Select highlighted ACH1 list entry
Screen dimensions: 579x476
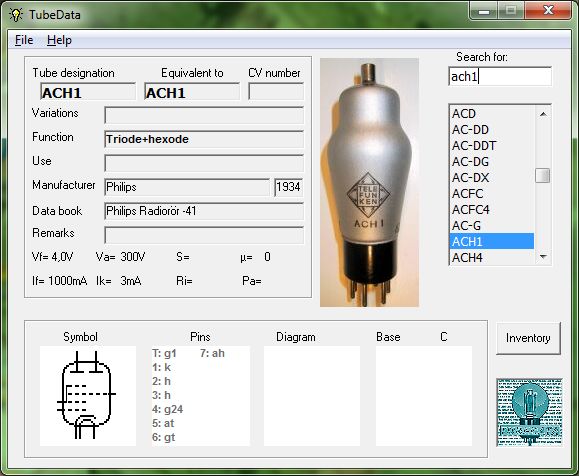(x=492, y=241)
